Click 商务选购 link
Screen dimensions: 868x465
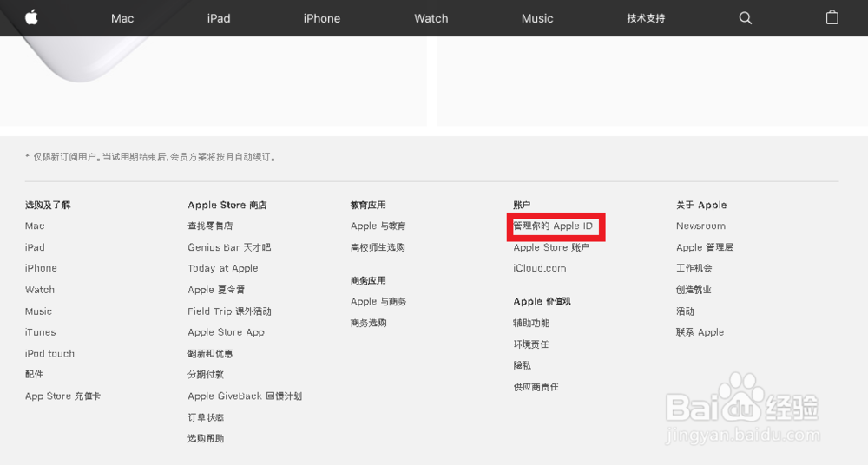click(x=368, y=324)
